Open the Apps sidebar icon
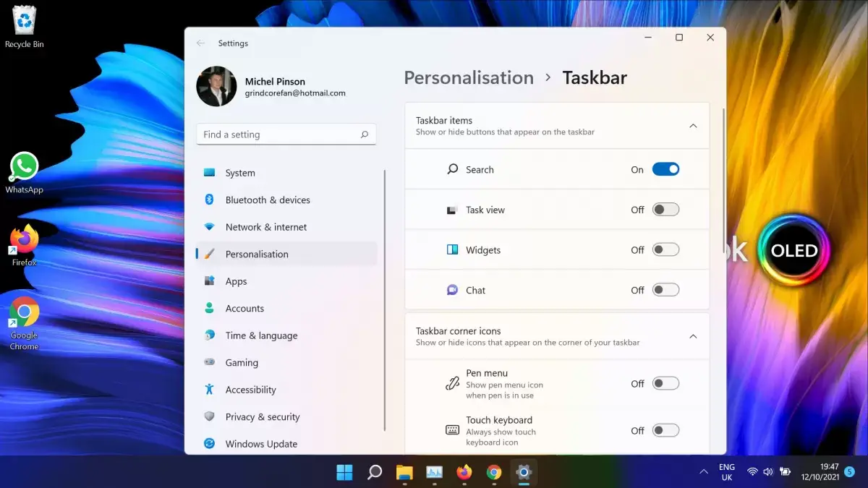This screenshot has width=868, height=488. pos(209,281)
